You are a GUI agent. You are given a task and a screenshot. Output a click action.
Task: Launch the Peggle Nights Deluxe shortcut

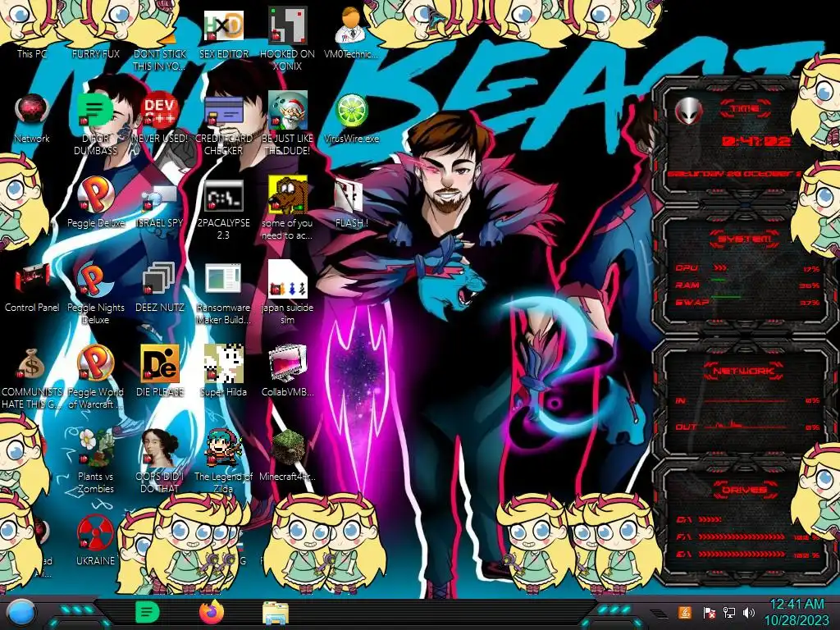click(x=95, y=280)
